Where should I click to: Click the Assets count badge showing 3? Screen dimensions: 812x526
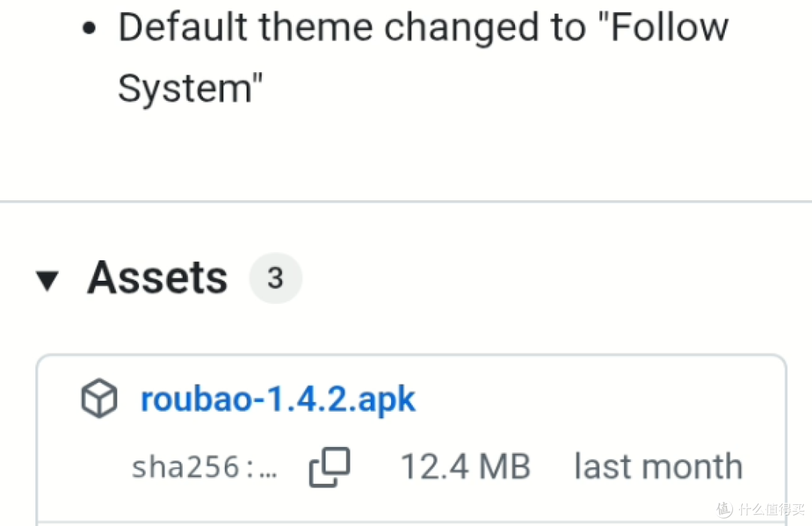pyautogui.click(x=275, y=278)
